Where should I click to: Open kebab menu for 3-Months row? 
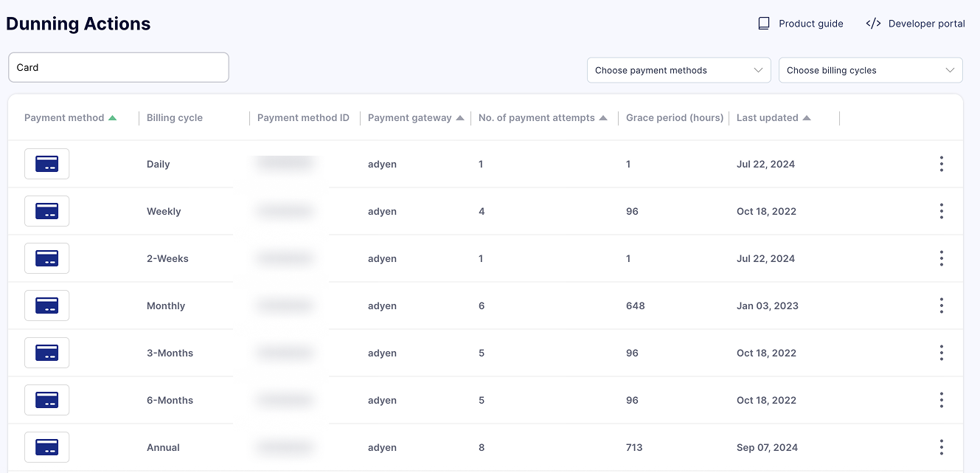942,353
